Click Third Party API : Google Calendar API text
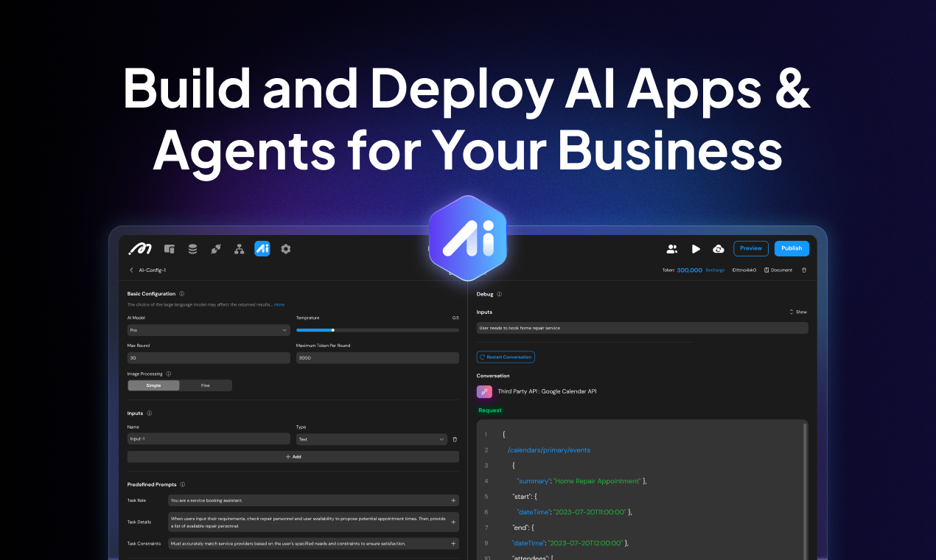Image resolution: width=936 pixels, height=560 pixels. coord(548,391)
